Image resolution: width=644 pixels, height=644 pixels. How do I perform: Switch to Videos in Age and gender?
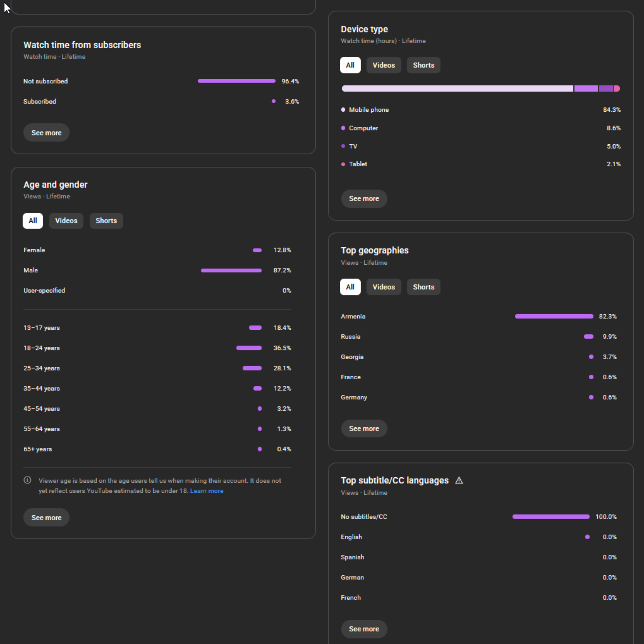(66, 221)
